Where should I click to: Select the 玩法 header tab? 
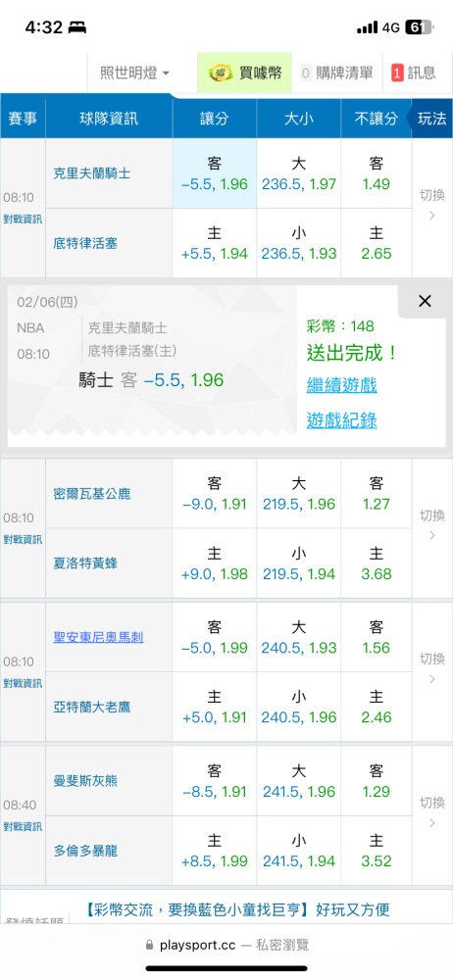click(431, 119)
